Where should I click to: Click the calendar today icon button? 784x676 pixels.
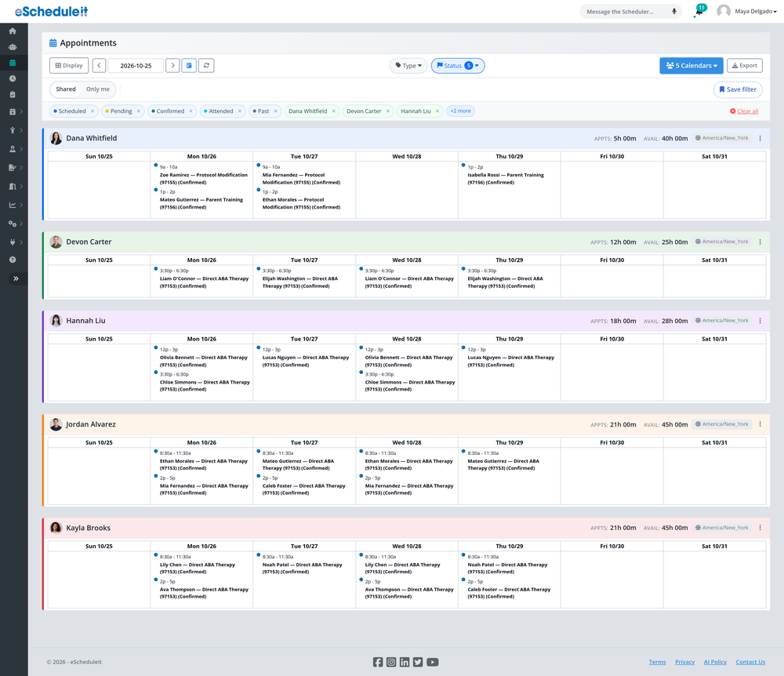click(x=189, y=66)
